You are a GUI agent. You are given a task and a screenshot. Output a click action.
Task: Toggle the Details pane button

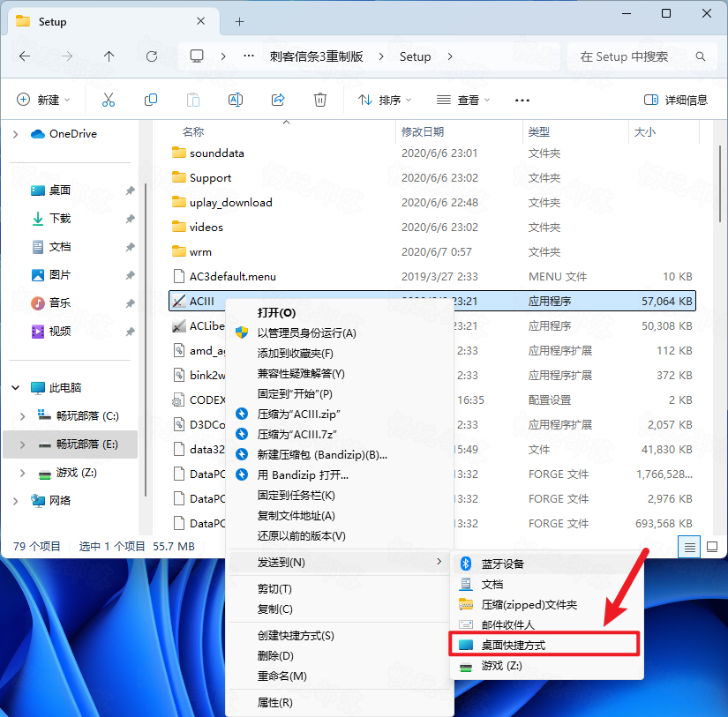coord(676,101)
